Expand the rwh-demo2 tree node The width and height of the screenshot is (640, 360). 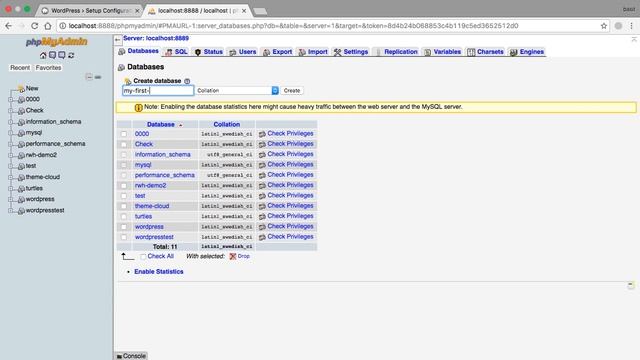(x=11, y=155)
